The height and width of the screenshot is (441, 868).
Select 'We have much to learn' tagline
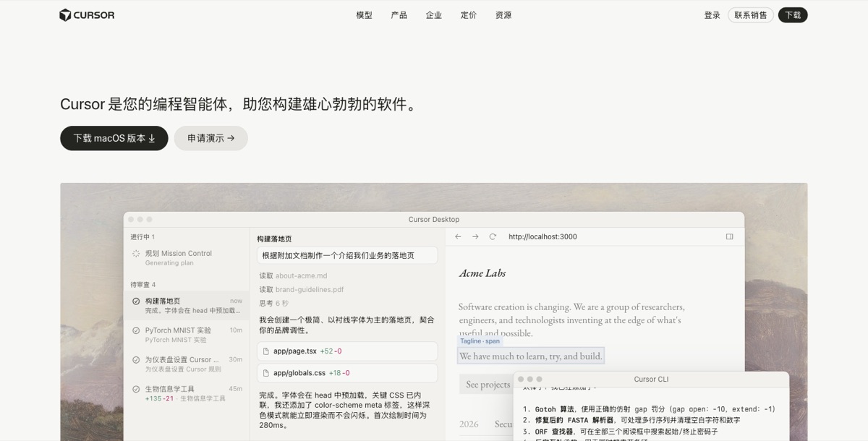coord(530,356)
